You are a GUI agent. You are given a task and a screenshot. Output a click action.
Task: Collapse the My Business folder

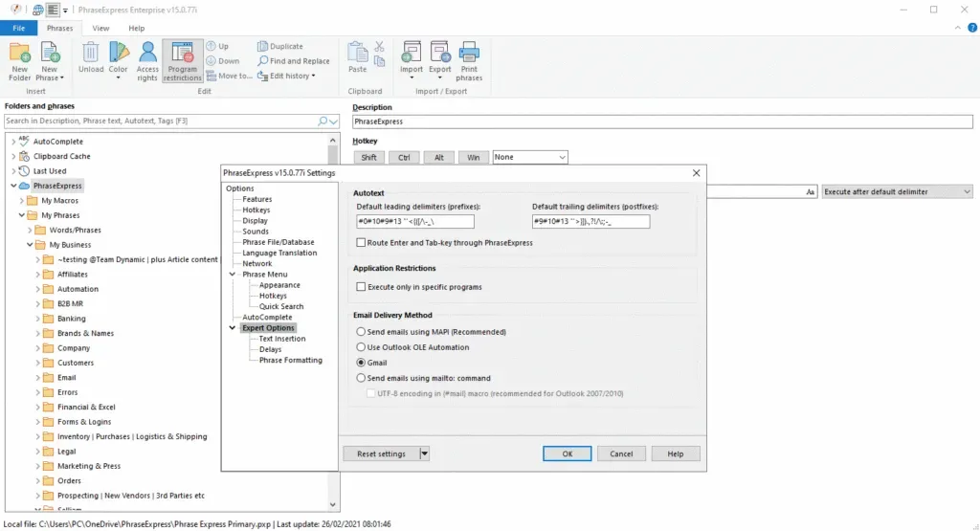30,245
